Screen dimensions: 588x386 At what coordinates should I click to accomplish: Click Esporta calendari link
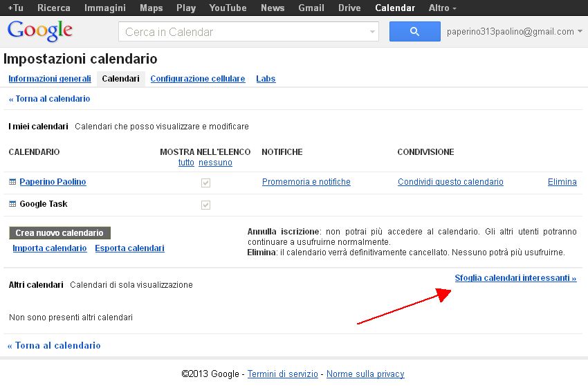(130, 248)
